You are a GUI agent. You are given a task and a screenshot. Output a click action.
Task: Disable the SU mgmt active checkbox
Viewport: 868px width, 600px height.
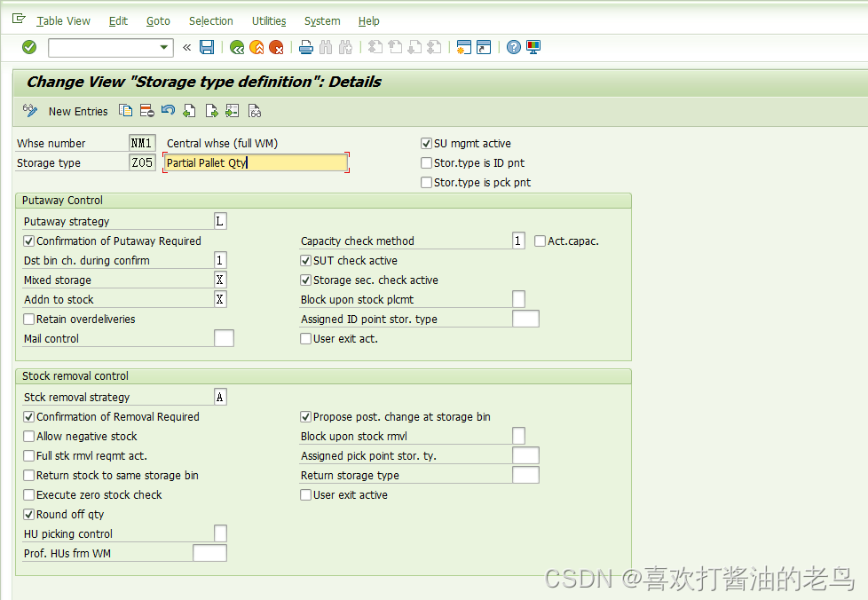point(427,143)
